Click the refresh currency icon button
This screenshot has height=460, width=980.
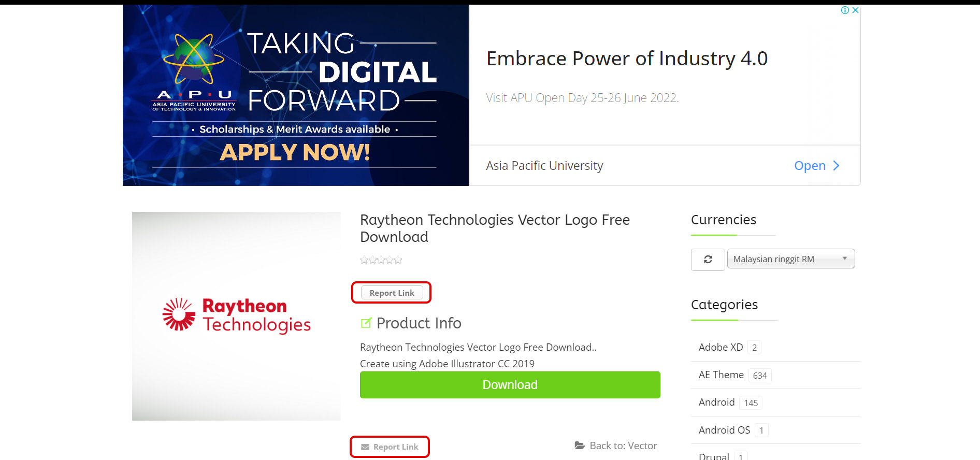coord(708,260)
